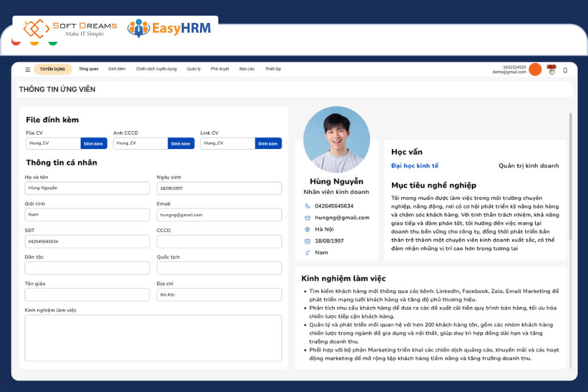Screen dimensions: 588x392
Task: Open the Báo cáo section
Action: click(x=247, y=68)
